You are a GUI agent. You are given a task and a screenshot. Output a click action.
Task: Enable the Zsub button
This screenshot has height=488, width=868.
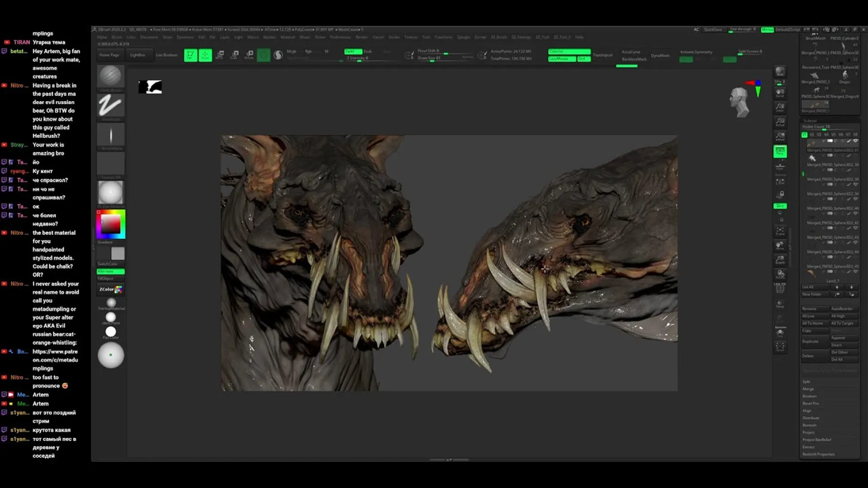pos(368,52)
